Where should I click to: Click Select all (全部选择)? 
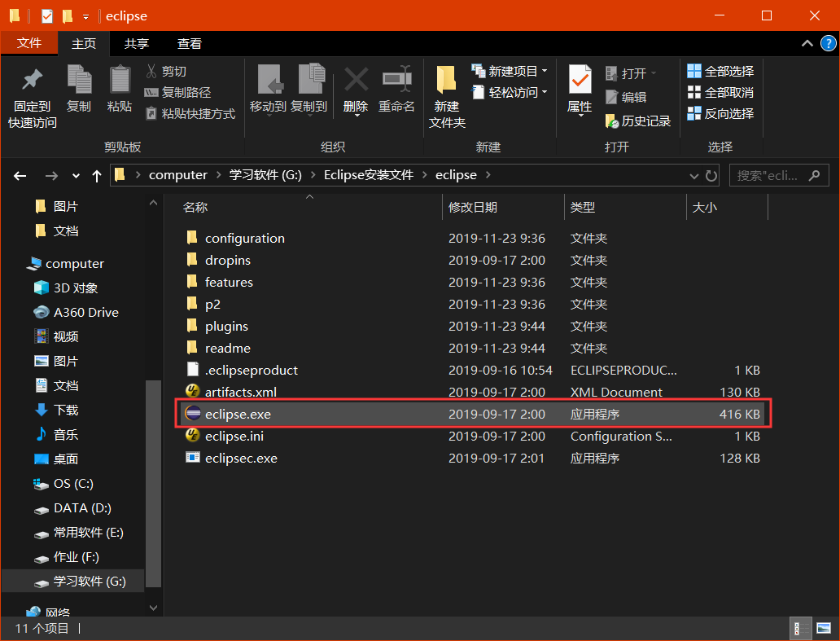coord(720,72)
